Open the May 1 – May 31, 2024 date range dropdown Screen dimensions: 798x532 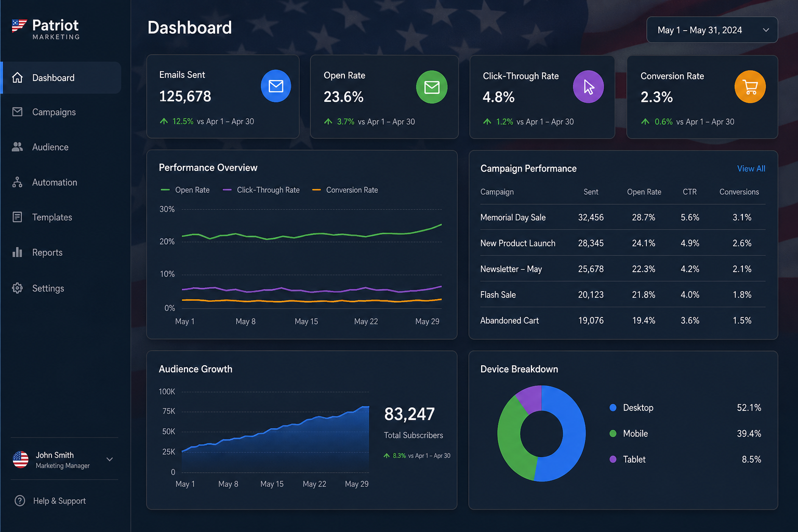point(712,30)
